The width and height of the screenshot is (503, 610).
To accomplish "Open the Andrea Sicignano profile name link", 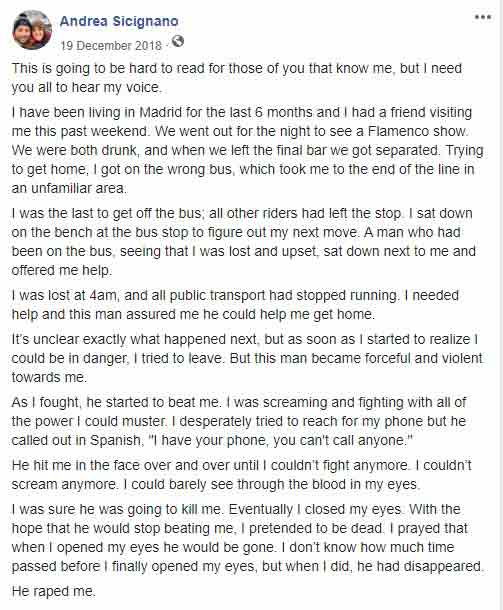I will [x=119, y=21].
